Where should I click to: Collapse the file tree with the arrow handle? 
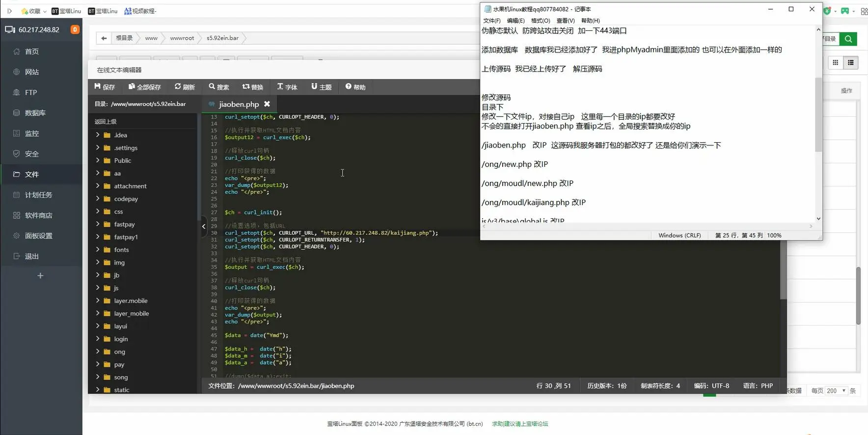coord(204,226)
